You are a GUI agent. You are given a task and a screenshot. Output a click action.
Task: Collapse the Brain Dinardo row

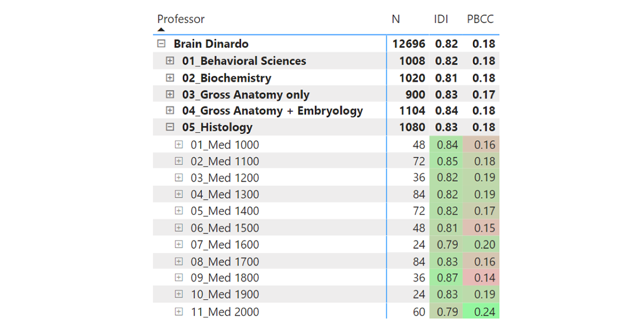[162, 44]
